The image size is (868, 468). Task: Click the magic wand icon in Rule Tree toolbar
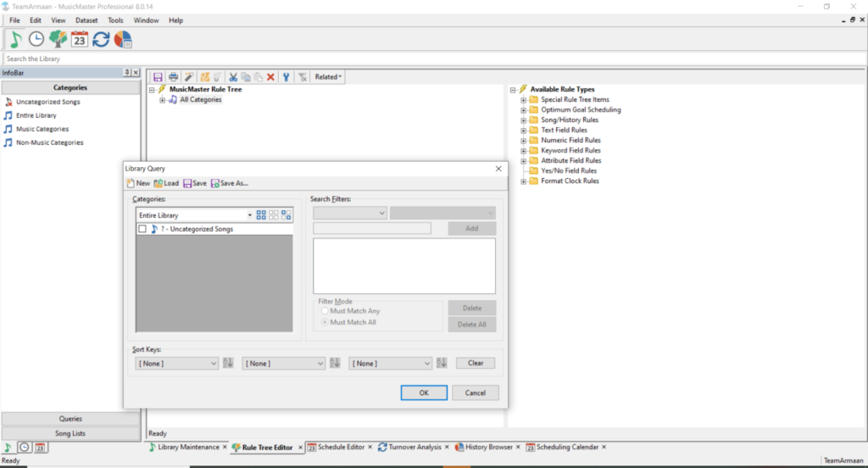[189, 77]
